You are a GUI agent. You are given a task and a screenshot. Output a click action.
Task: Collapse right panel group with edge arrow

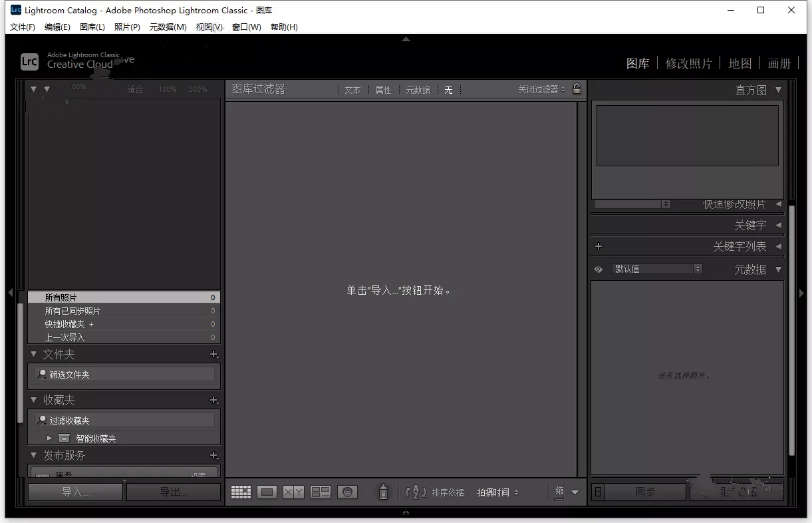801,293
